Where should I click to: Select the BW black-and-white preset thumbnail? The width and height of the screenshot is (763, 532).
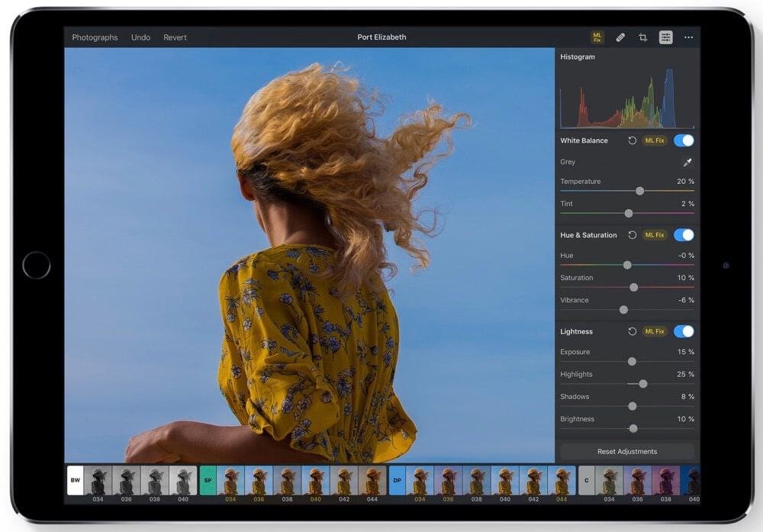75,481
